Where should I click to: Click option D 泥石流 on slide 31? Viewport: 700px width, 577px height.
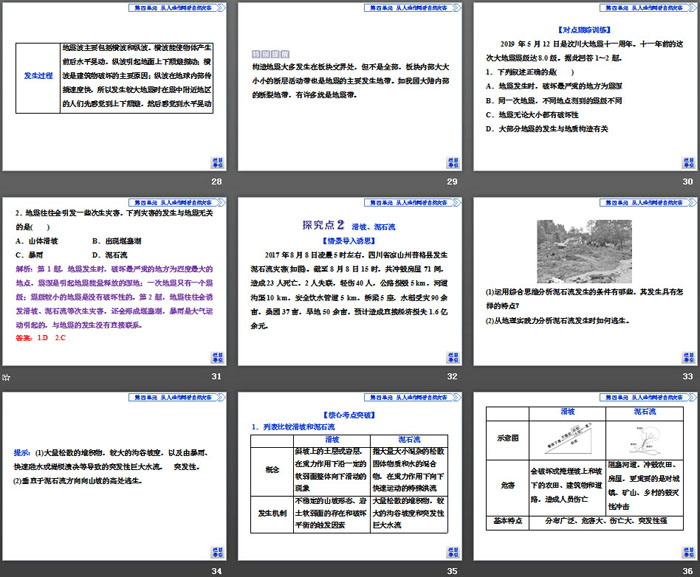(109, 255)
